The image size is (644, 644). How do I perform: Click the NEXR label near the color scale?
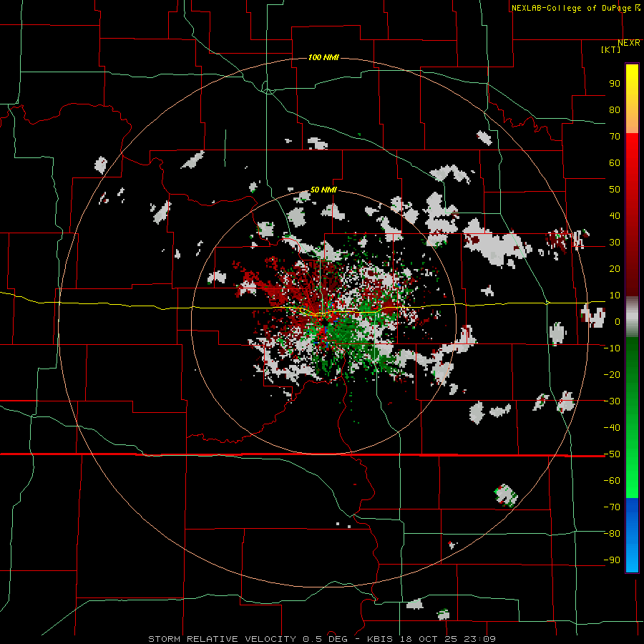pyautogui.click(x=629, y=43)
